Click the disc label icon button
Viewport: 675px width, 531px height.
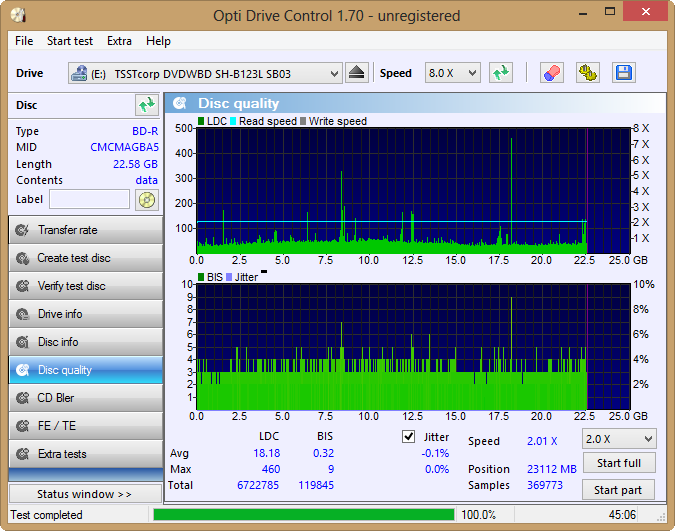click(147, 200)
